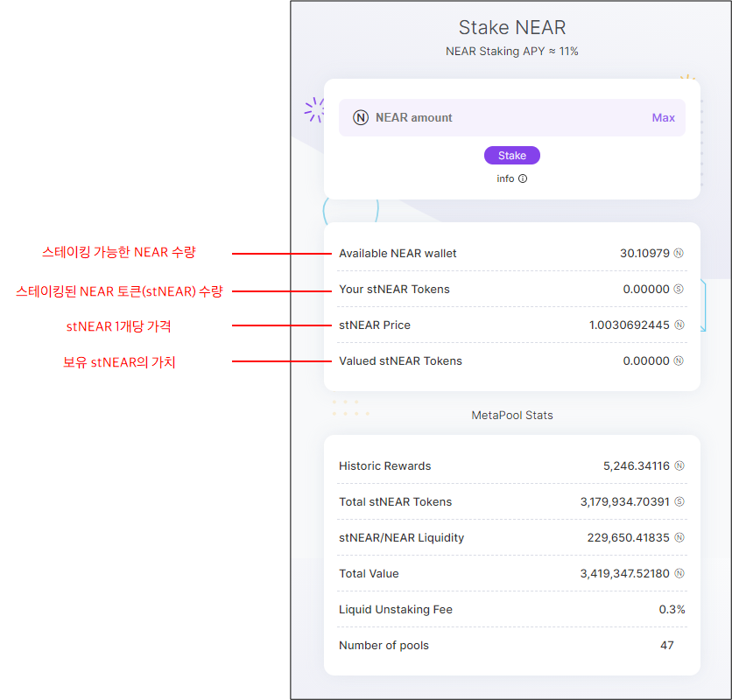
Task: Click NEAR icon next to stNEAR Price value
Action: pyautogui.click(x=679, y=325)
